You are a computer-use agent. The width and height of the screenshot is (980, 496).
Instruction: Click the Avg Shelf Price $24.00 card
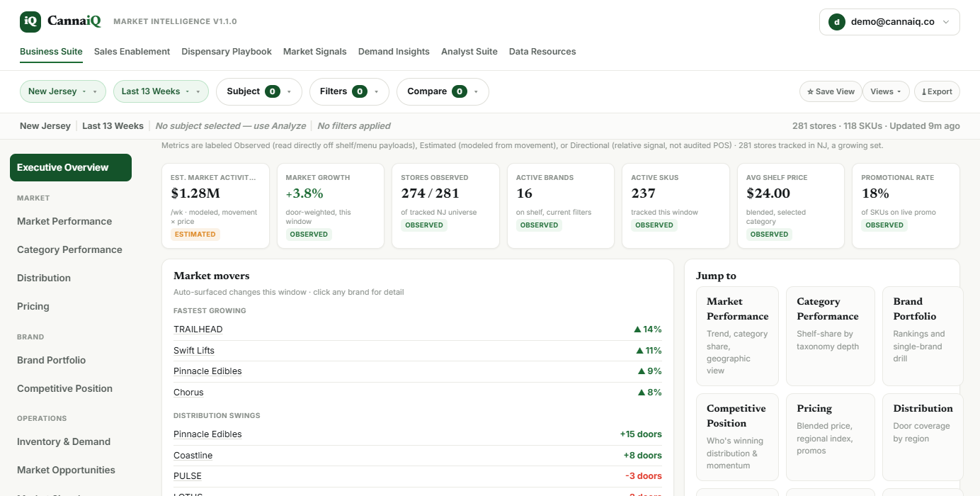coord(791,205)
